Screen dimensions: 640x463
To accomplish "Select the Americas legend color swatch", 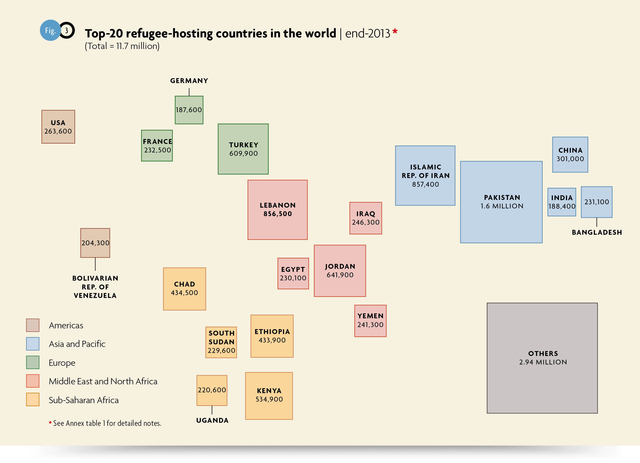I will (x=33, y=325).
